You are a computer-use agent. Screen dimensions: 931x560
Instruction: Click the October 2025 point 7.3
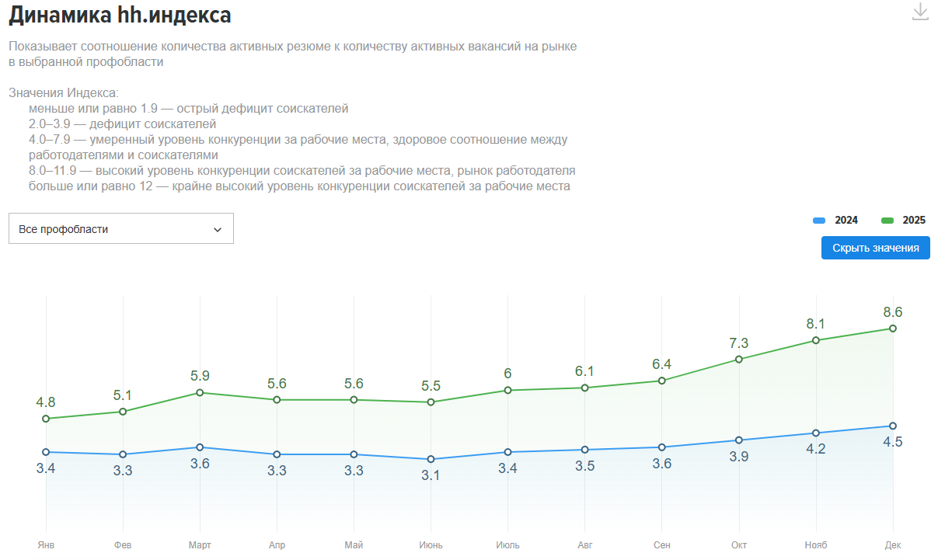[739, 359]
